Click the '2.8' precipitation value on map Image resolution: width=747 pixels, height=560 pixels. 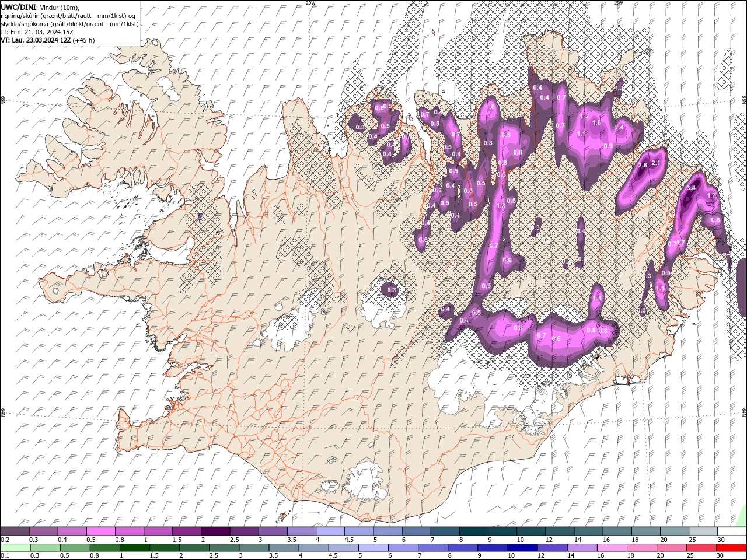point(643,166)
